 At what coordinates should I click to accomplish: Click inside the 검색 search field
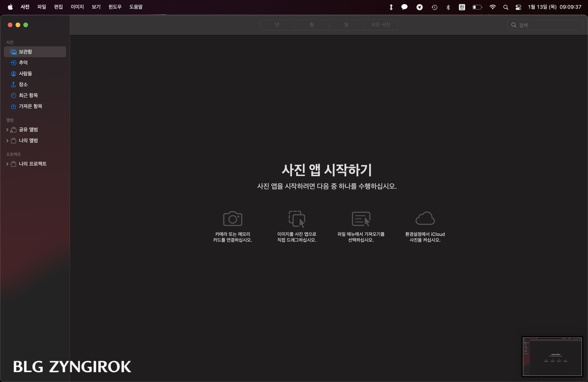click(x=545, y=25)
